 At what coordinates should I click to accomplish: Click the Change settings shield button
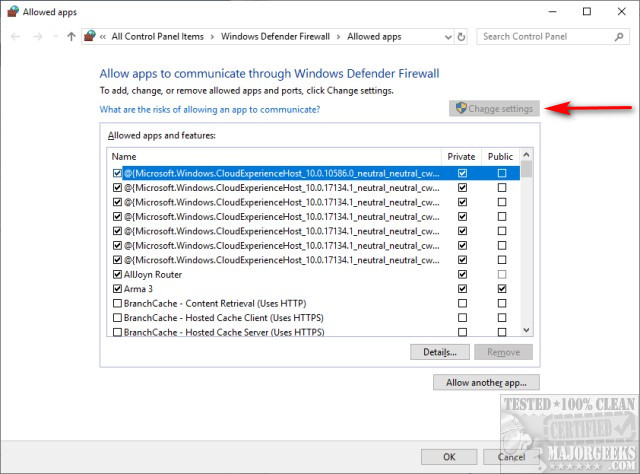click(494, 109)
